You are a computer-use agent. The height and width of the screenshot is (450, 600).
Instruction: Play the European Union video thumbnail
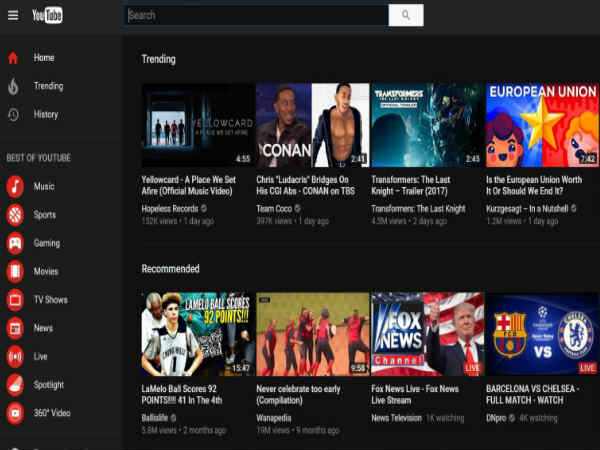click(543, 125)
